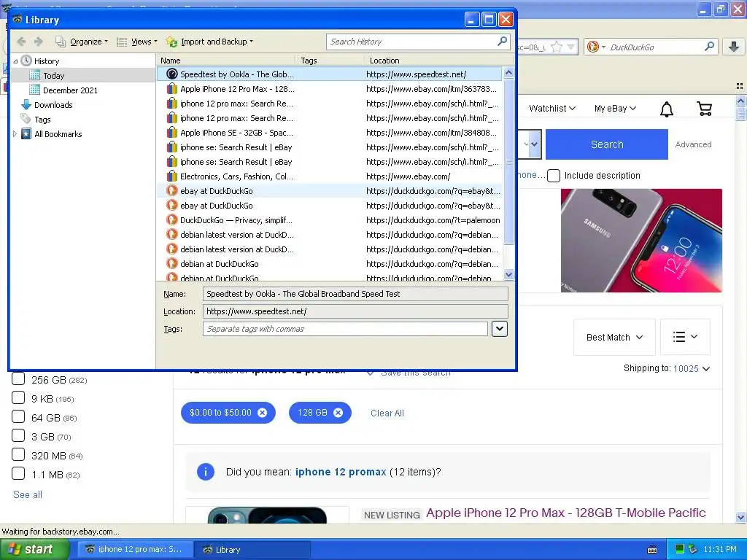Image resolution: width=747 pixels, height=560 pixels.
Task: Select the Tags item in sidebar
Action: pos(42,120)
